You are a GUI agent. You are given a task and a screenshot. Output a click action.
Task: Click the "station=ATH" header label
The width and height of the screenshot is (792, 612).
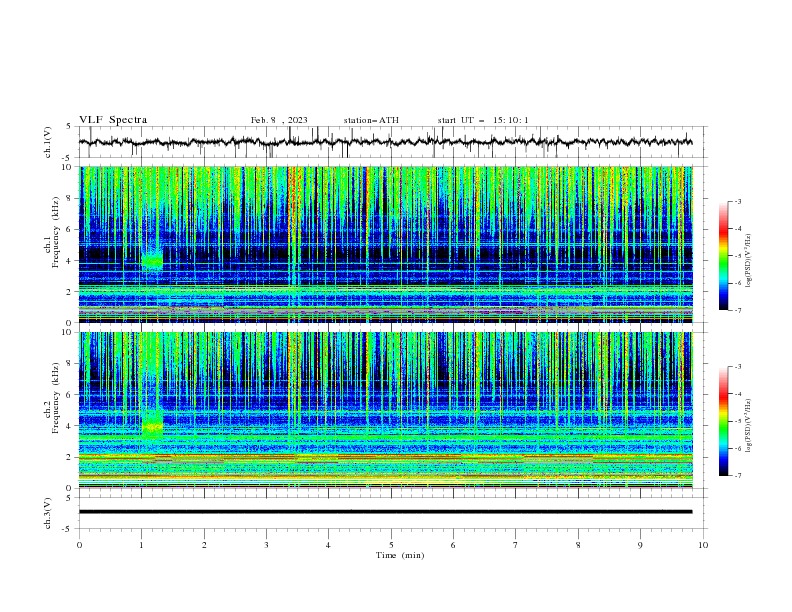point(371,120)
